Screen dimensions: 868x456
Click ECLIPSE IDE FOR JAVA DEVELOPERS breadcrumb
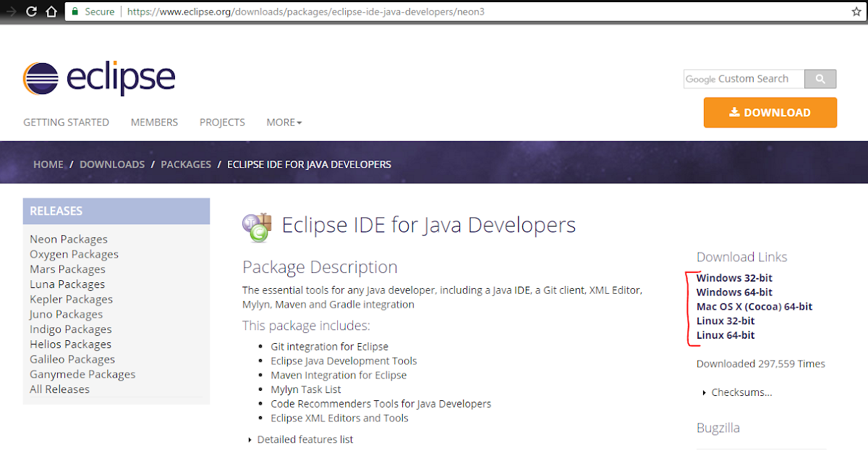pyautogui.click(x=309, y=164)
